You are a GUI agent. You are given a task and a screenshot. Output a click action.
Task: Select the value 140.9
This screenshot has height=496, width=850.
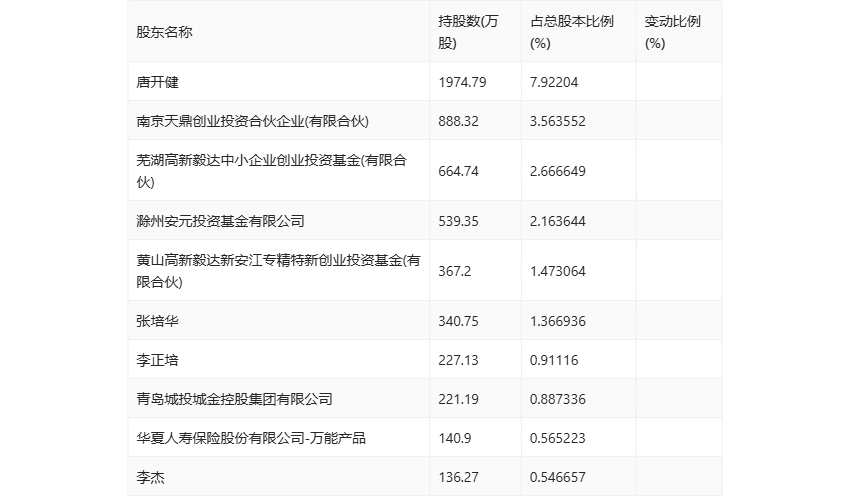point(455,438)
